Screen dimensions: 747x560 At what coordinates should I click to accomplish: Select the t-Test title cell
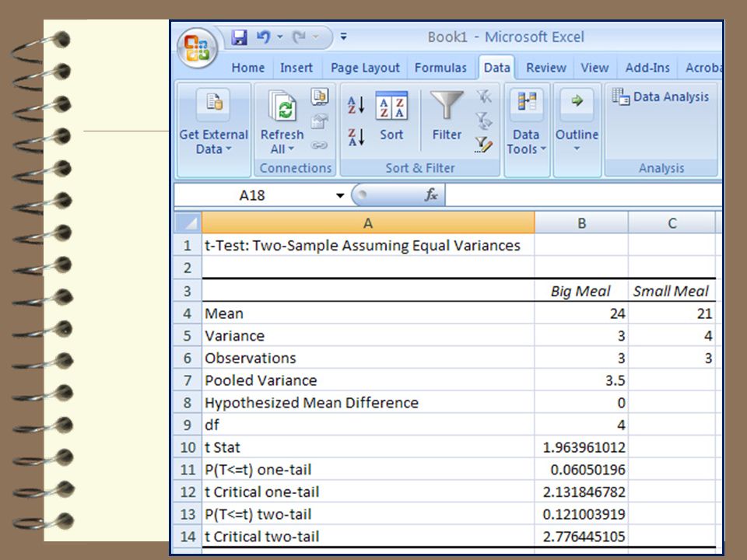368,246
